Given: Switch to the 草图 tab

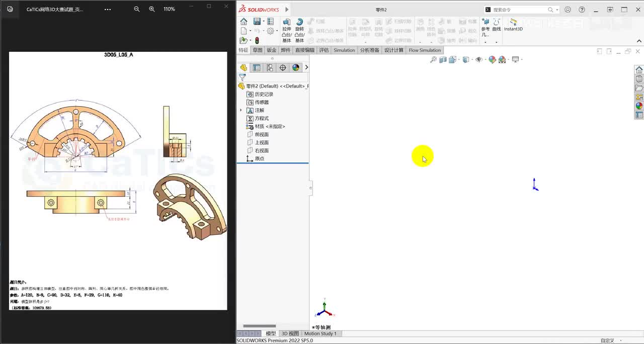Looking at the screenshot, I should [x=258, y=50].
